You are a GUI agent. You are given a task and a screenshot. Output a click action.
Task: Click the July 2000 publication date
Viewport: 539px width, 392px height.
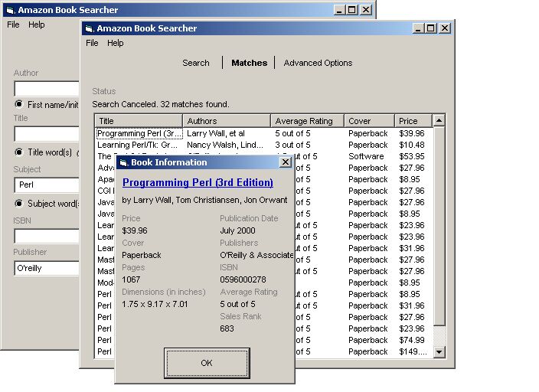[237, 230]
